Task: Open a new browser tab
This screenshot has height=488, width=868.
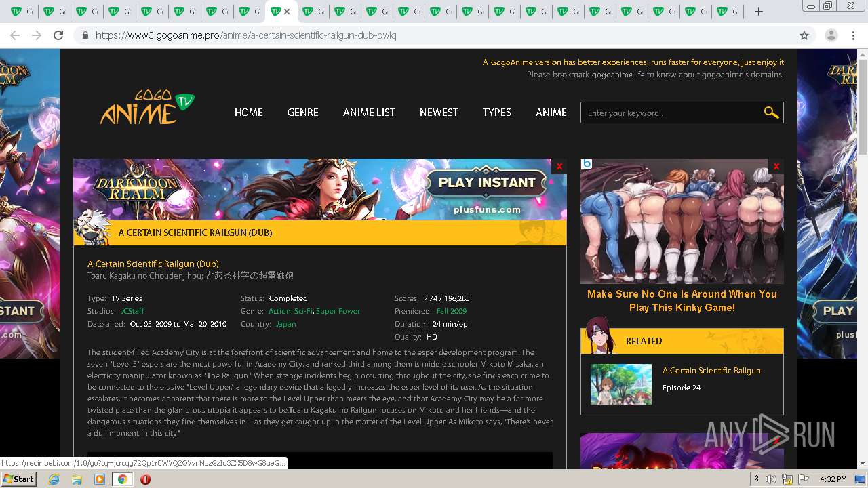Action: click(759, 12)
